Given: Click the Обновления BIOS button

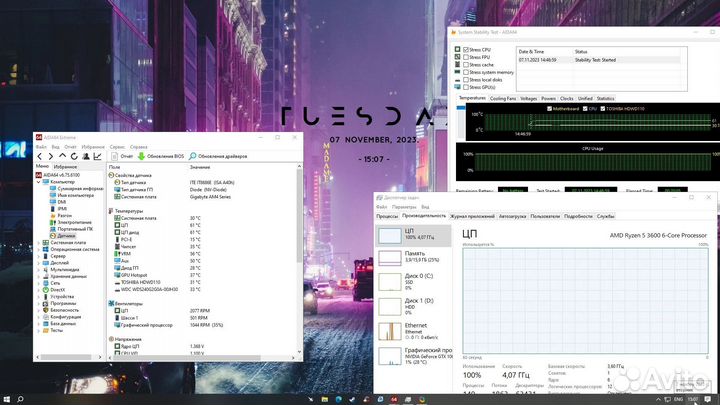Looking at the screenshot, I should [x=161, y=157].
